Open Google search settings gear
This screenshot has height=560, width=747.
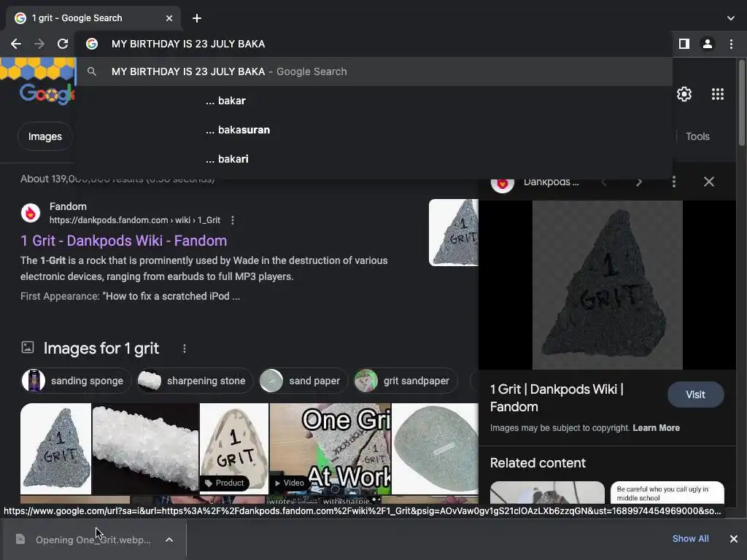(x=684, y=94)
